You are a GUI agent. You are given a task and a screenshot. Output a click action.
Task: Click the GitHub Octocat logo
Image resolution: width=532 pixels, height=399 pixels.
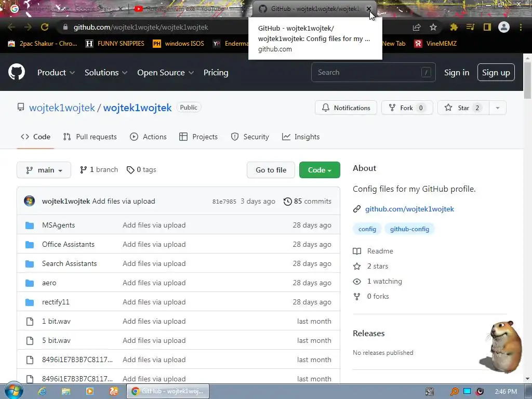click(17, 72)
